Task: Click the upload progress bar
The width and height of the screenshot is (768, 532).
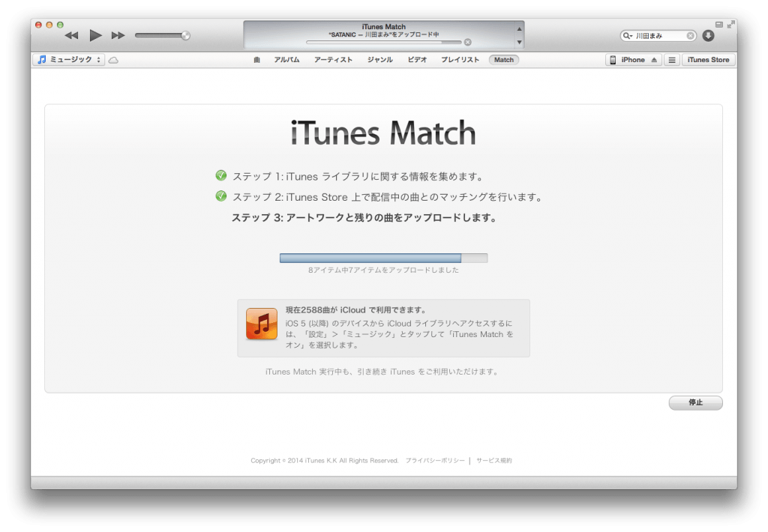Action: point(383,258)
